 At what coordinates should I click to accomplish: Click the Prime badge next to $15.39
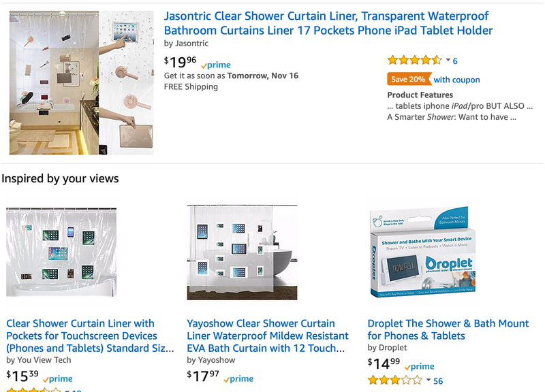point(57,379)
